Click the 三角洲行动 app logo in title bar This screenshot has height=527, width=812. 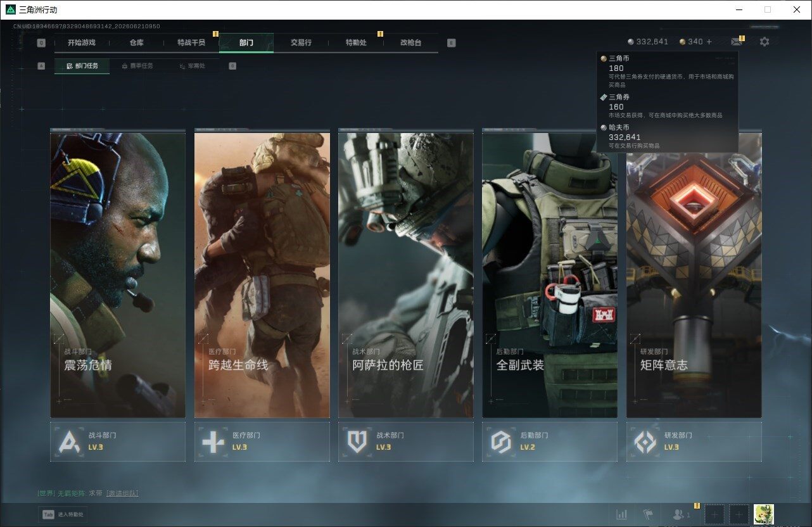coord(11,10)
